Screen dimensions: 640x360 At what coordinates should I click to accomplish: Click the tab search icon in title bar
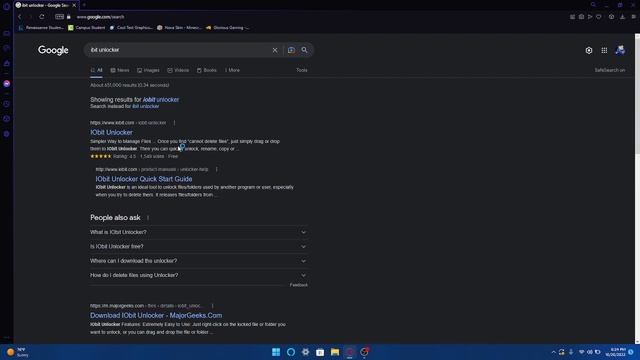[x=593, y=5]
